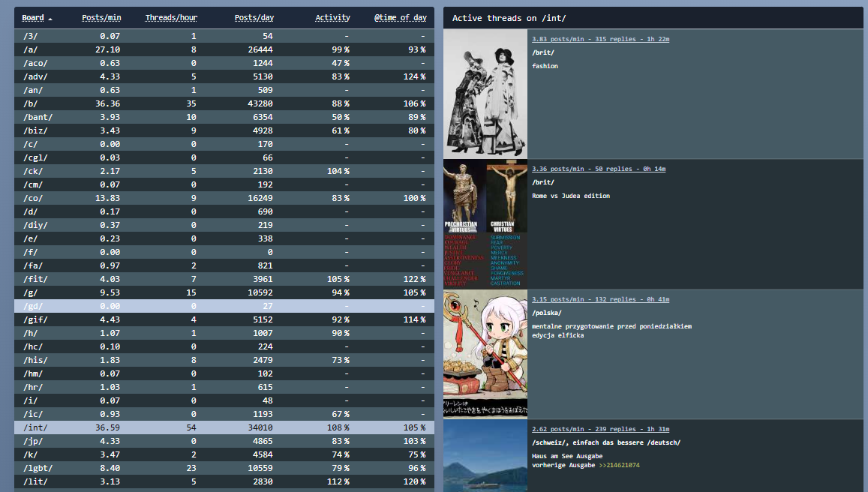Select the /fit/ board row
The width and height of the screenshot is (868, 492).
(224, 279)
